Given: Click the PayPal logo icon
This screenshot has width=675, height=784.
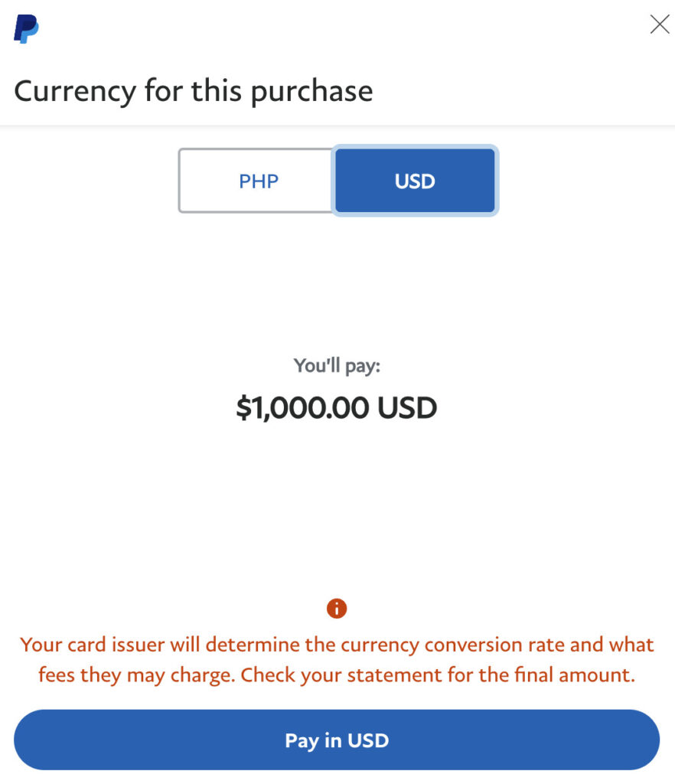Looking at the screenshot, I should pyautogui.click(x=26, y=29).
